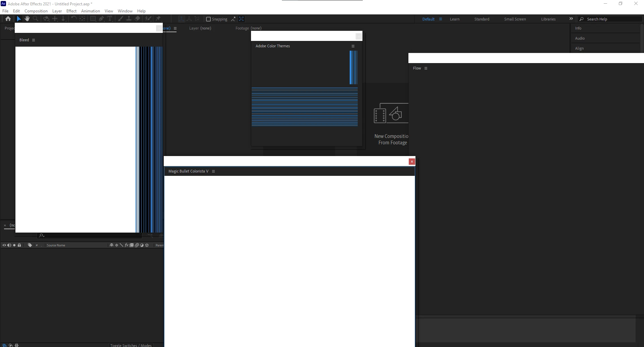The height and width of the screenshot is (347, 644).
Task: Toggle snap-to-edges extension icon next to Snapping
Action: (233, 19)
